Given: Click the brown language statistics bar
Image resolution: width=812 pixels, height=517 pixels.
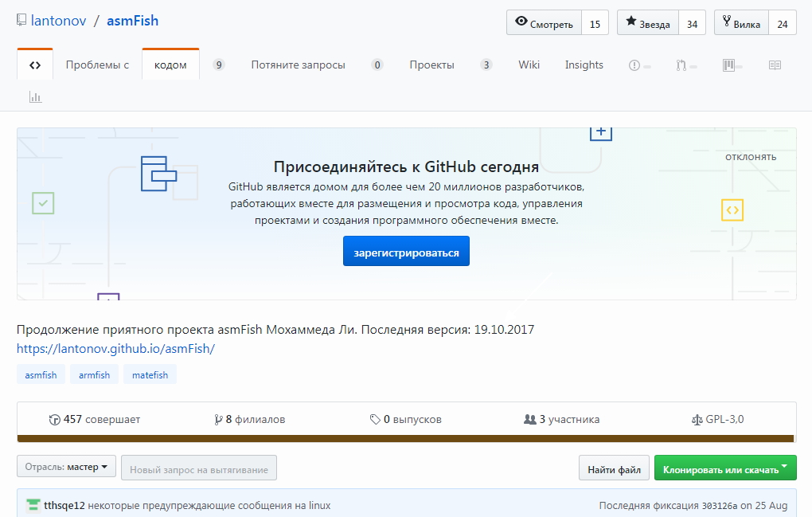Looking at the screenshot, I should click(405, 439).
